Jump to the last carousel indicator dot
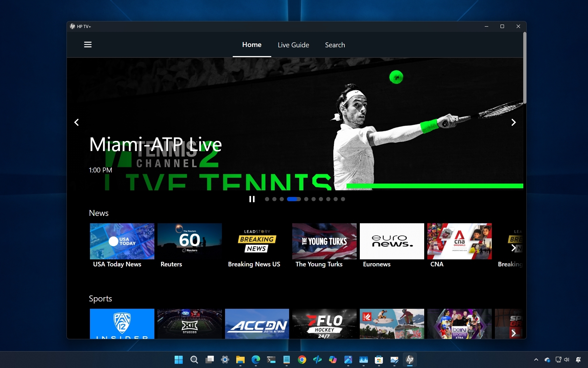Screen dimensions: 588x368 342,199
